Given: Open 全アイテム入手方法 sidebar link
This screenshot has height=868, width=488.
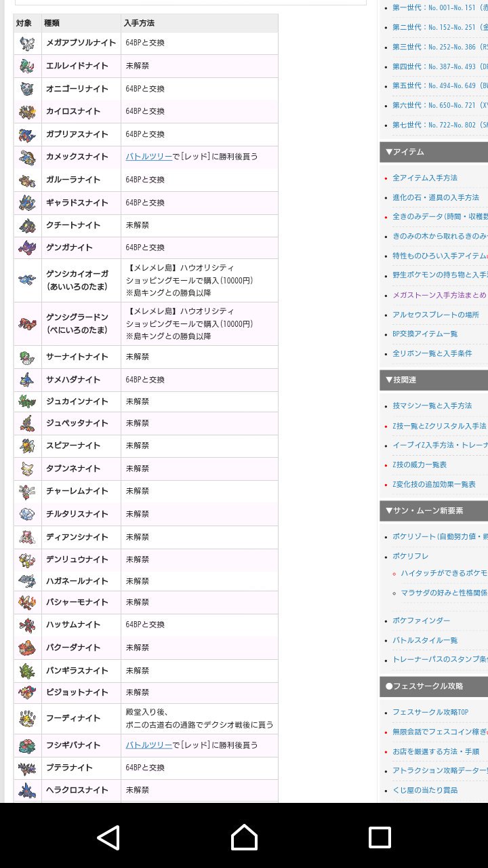Looking at the screenshot, I should pyautogui.click(x=425, y=178).
